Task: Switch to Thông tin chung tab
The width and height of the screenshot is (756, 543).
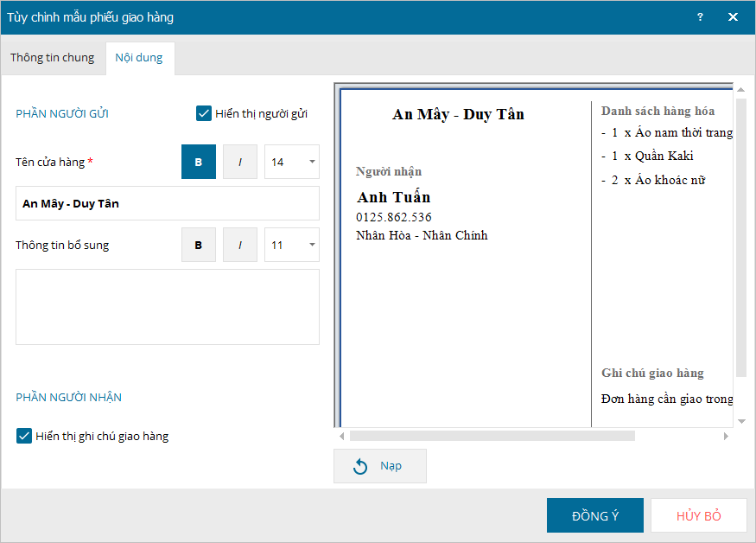Action: point(53,58)
